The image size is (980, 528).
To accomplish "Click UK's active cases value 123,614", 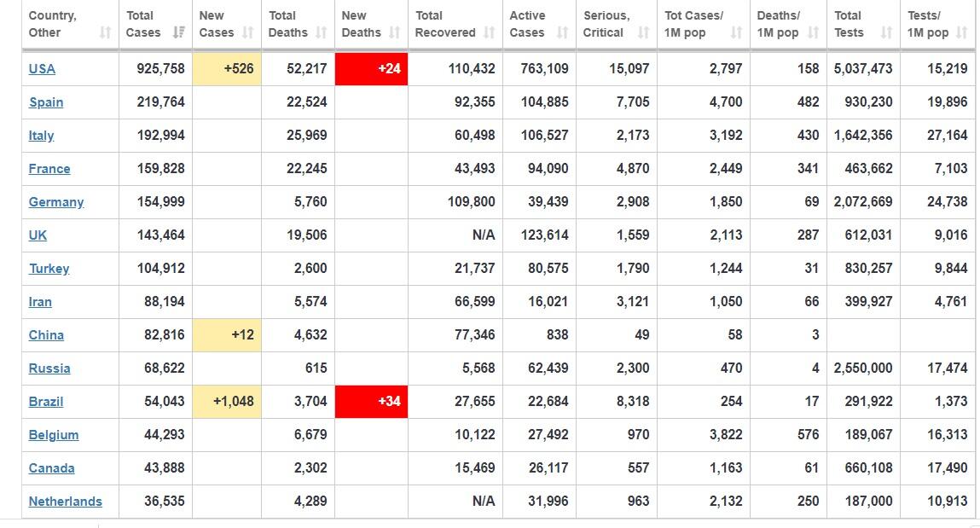I will pyautogui.click(x=545, y=235).
